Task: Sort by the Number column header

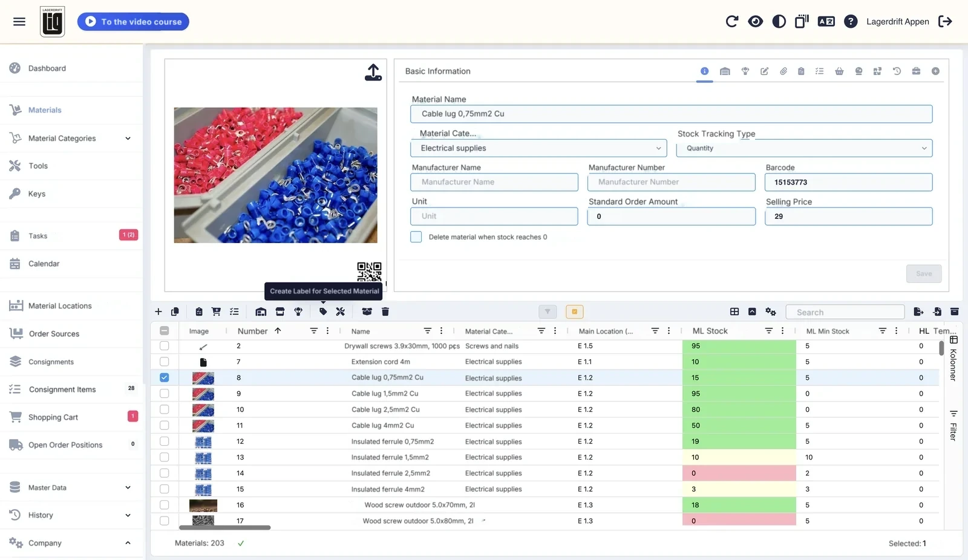Action: pyautogui.click(x=252, y=331)
